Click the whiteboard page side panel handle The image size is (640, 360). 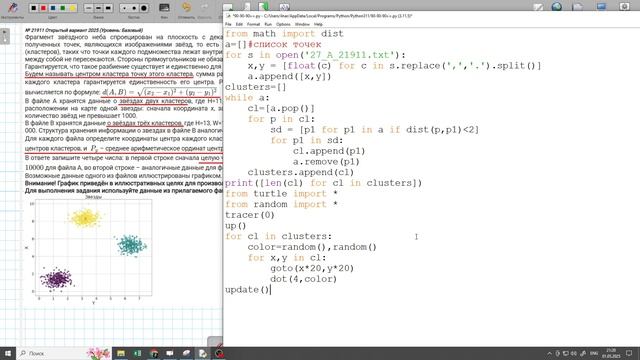point(4,36)
